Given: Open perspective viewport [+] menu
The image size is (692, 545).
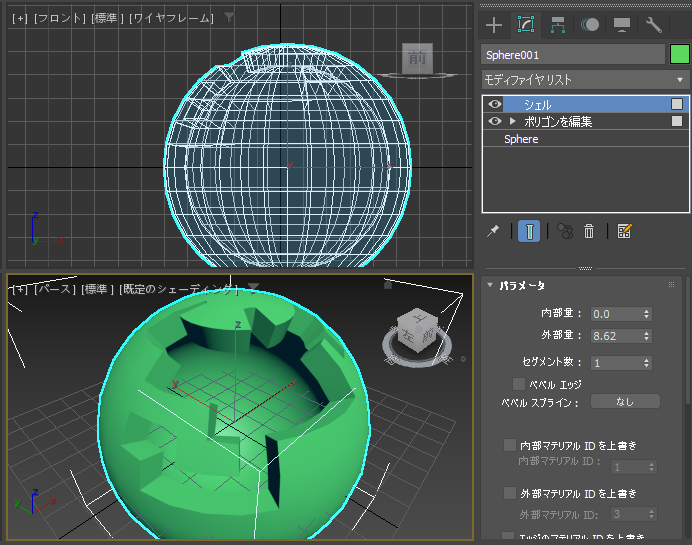Looking at the screenshot, I should [20, 289].
